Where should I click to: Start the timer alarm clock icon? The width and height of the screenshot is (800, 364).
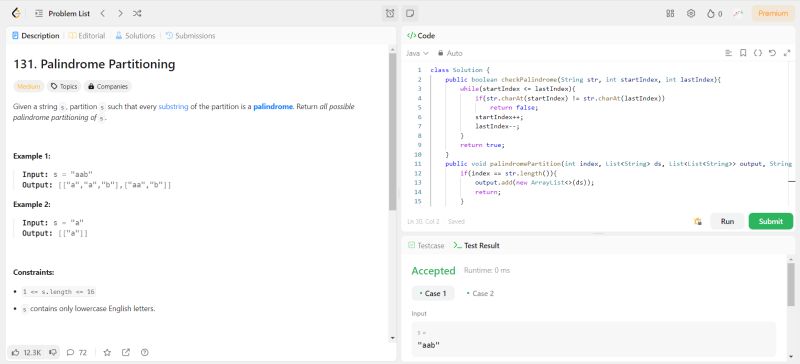click(x=390, y=14)
